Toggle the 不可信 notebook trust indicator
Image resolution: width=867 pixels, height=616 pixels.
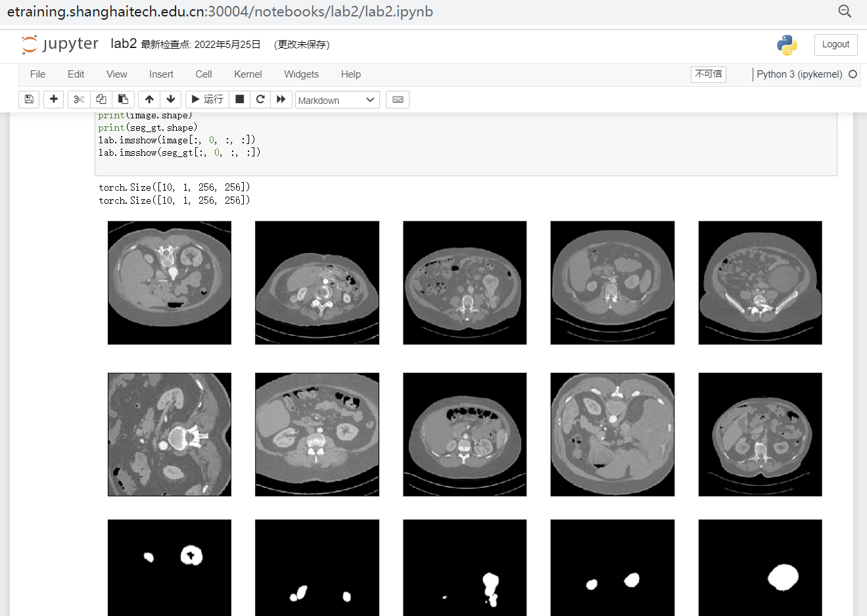click(x=709, y=74)
